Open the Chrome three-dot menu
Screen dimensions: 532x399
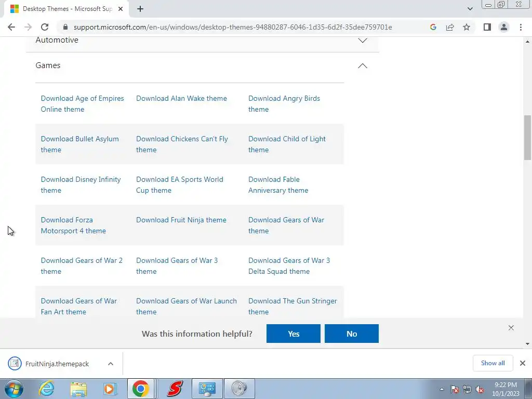point(521,27)
